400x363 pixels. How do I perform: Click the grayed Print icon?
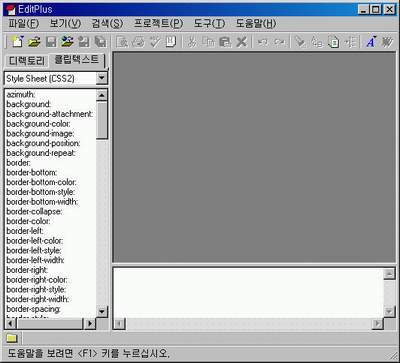click(x=138, y=42)
